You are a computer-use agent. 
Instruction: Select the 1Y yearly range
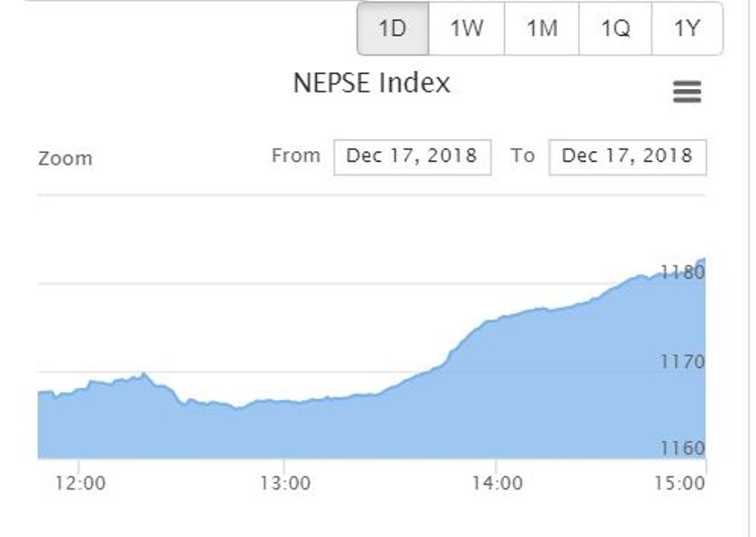point(687,29)
